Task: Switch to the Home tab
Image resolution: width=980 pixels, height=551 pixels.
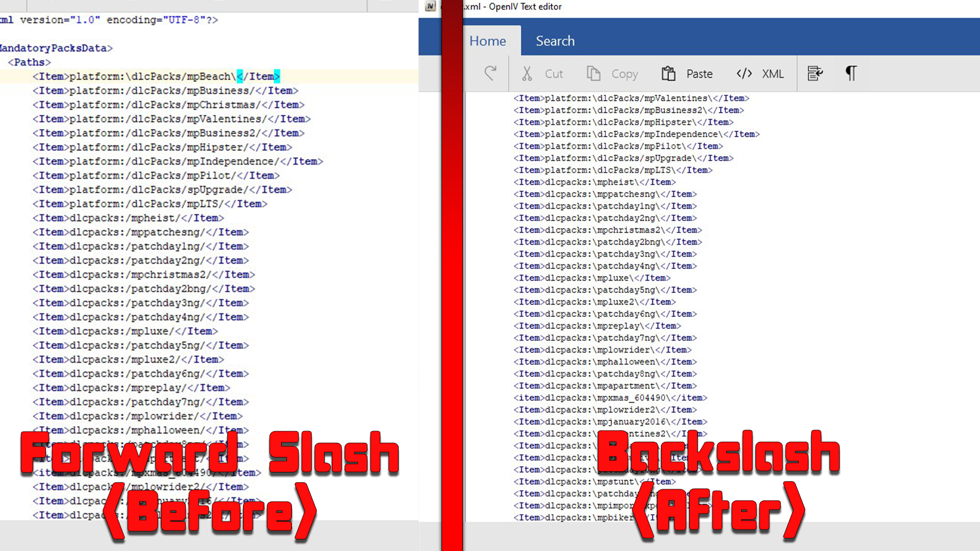Action: pyautogui.click(x=488, y=41)
